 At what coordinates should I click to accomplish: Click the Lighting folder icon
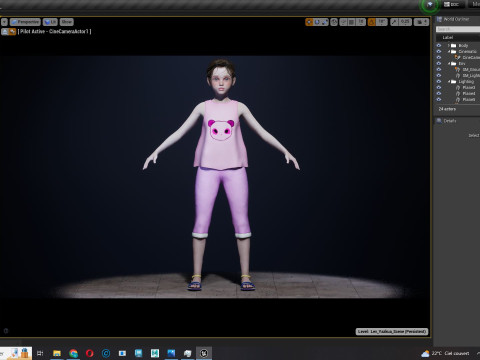coord(454,81)
